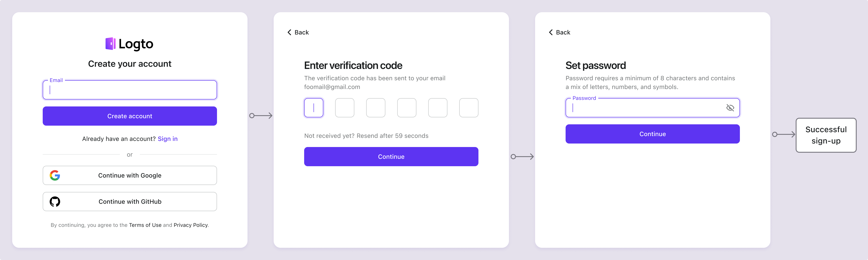Click the Create account button
868x260 pixels.
tap(130, 116)
